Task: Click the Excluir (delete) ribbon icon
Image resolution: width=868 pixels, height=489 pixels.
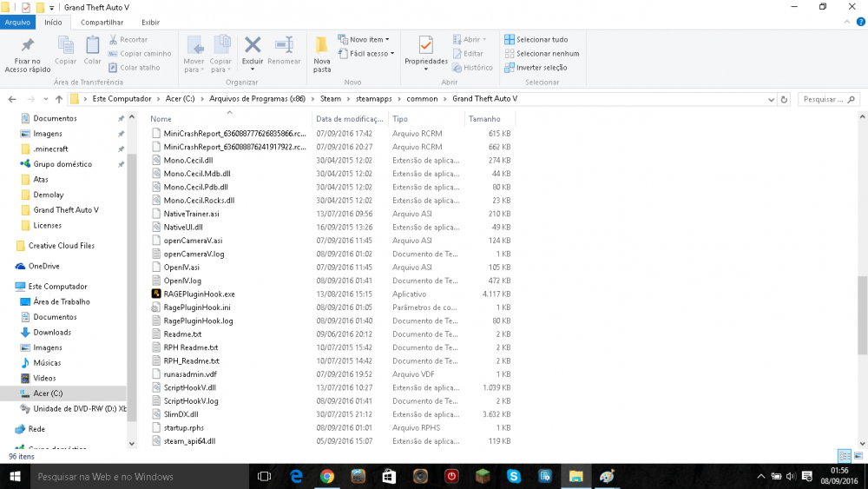Action: click(253, 45)
